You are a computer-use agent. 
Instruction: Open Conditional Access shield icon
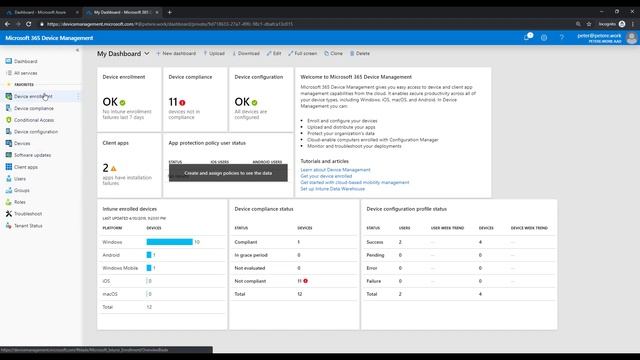pos(9,120)
